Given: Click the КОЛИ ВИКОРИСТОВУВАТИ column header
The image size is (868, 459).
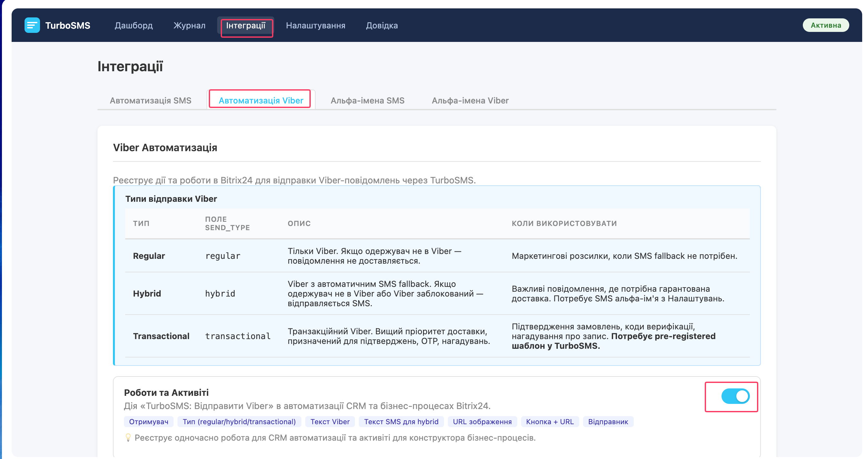Looking at the screenshot, I should coord(564,223).
